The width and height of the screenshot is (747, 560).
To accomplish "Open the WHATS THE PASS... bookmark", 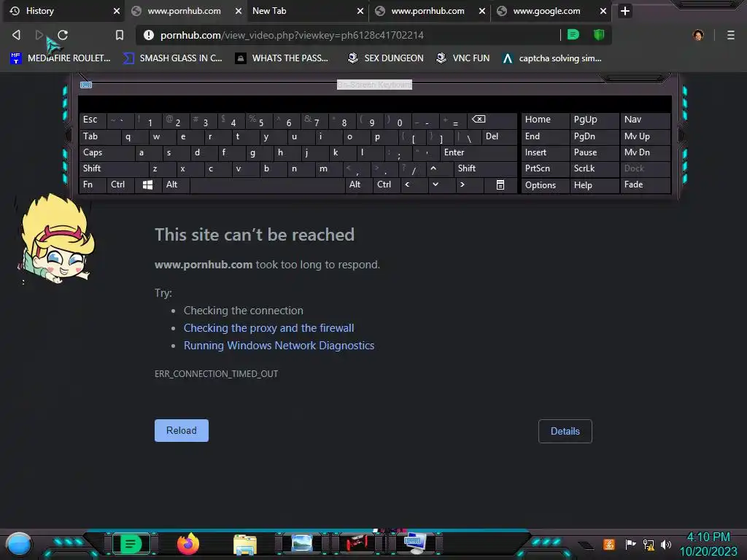I will coord(282,58).
